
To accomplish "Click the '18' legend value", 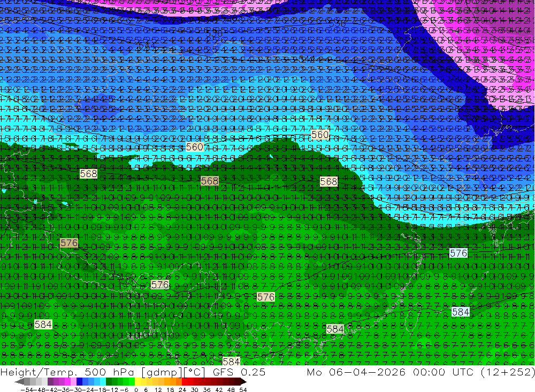I will tap(170, 390).
